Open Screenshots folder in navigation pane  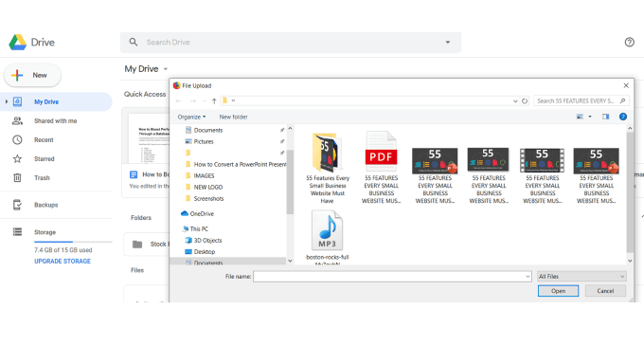(x=208, y=199)
